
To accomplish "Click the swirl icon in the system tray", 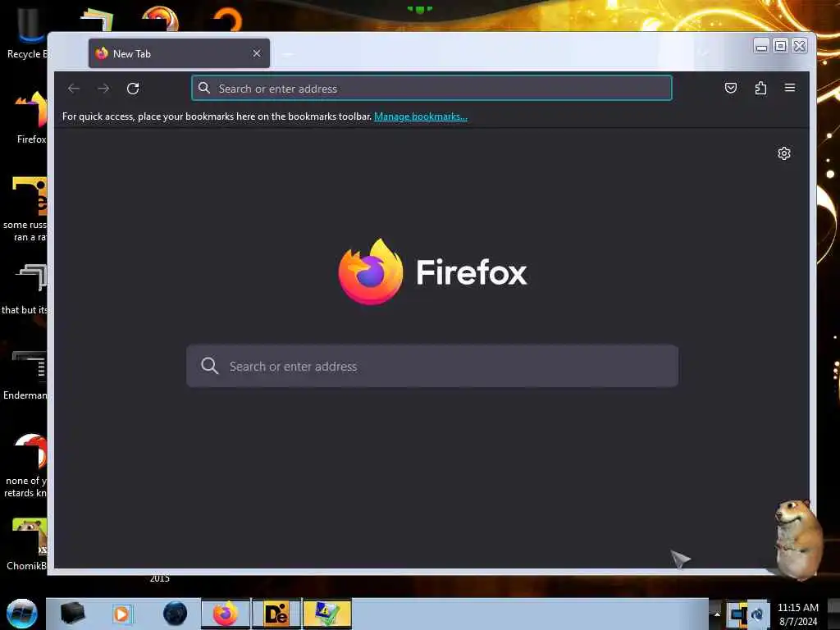I will click(x=757, y=614).
